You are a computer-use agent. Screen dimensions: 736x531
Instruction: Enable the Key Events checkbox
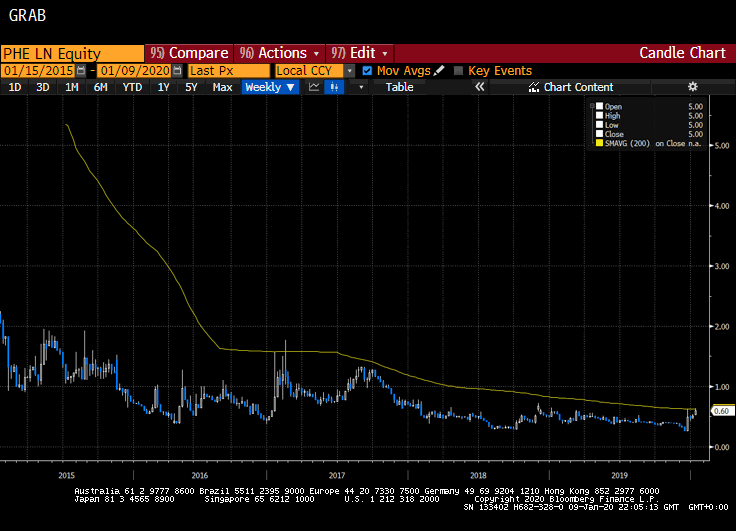point(459,71)
